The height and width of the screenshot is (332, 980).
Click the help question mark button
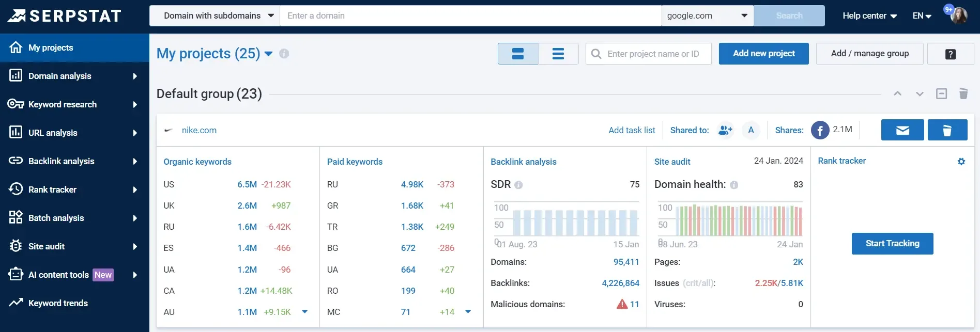click(x=951, y=54)
